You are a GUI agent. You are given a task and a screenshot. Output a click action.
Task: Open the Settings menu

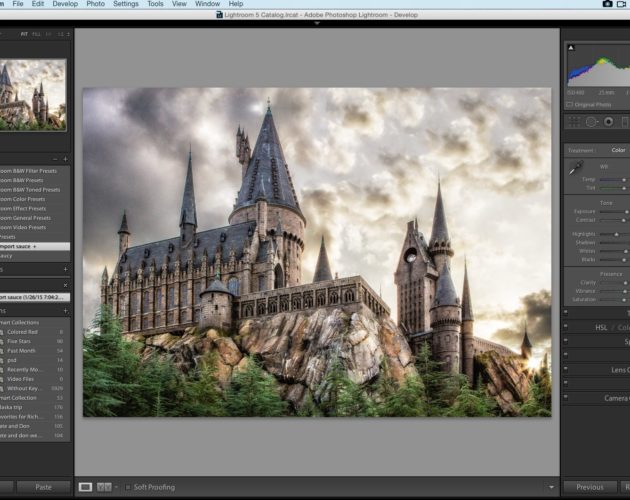click(x=126, y=4)
